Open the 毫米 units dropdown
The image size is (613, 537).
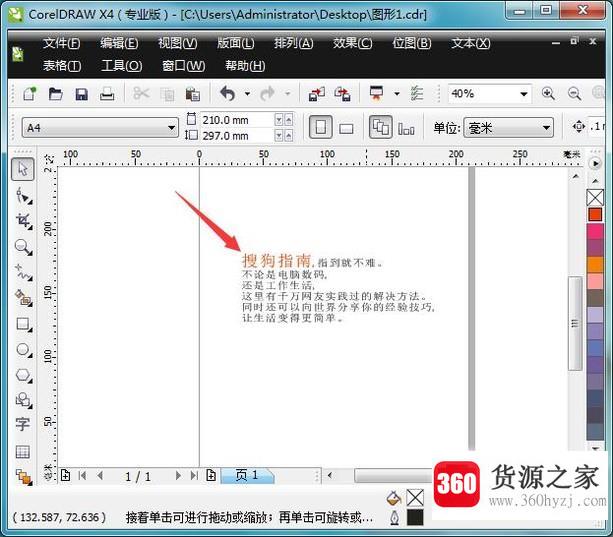(x=546, y=128)
